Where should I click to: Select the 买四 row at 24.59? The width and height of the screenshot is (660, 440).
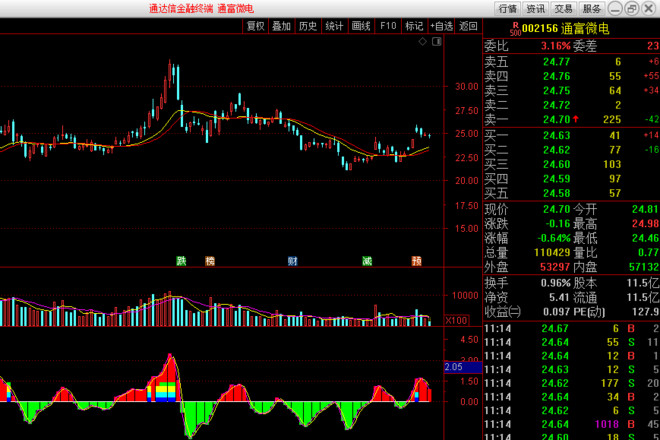(x=572, y=179)
